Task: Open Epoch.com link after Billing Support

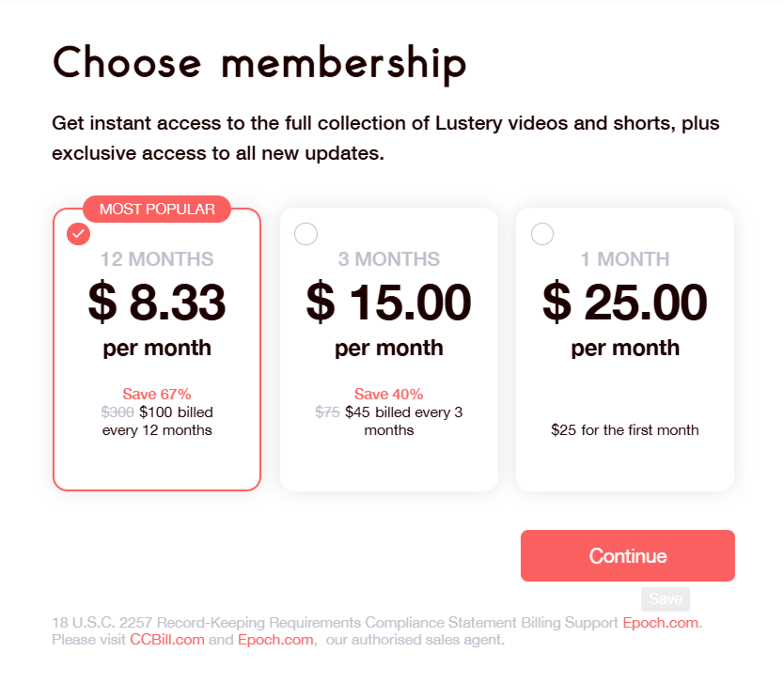Action: [x=661, y=623]
